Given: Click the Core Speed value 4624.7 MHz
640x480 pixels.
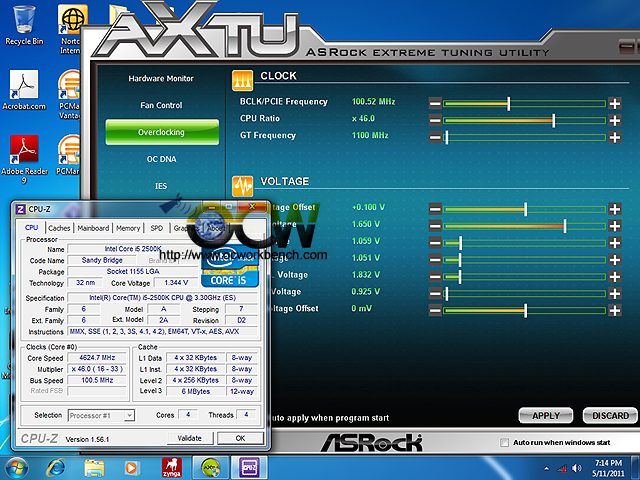Looking at the screenshot, I should 97,358.
